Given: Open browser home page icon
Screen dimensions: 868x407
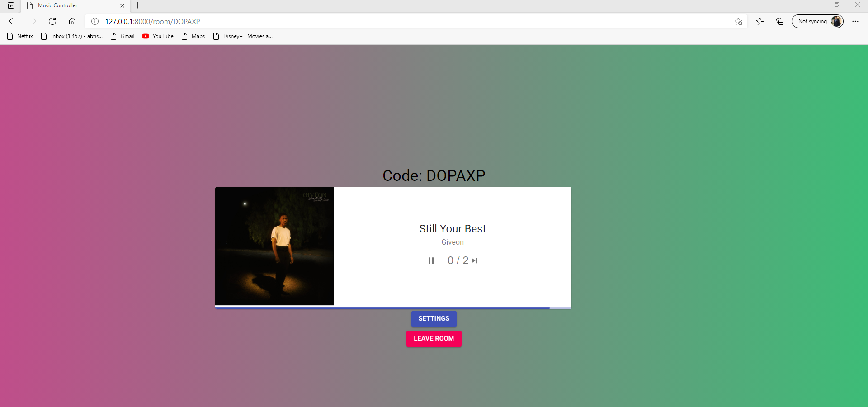Looking at the screenshot, I should coord(72,21).
